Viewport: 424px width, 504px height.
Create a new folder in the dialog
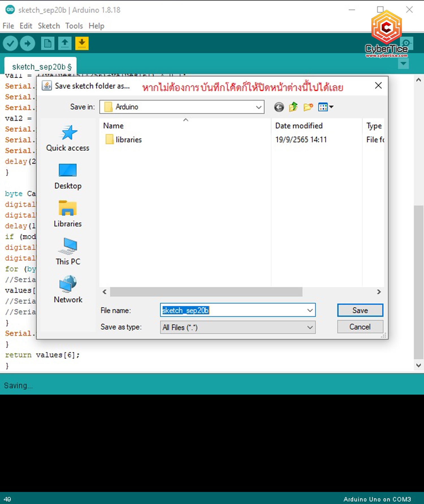click(308, 107)
